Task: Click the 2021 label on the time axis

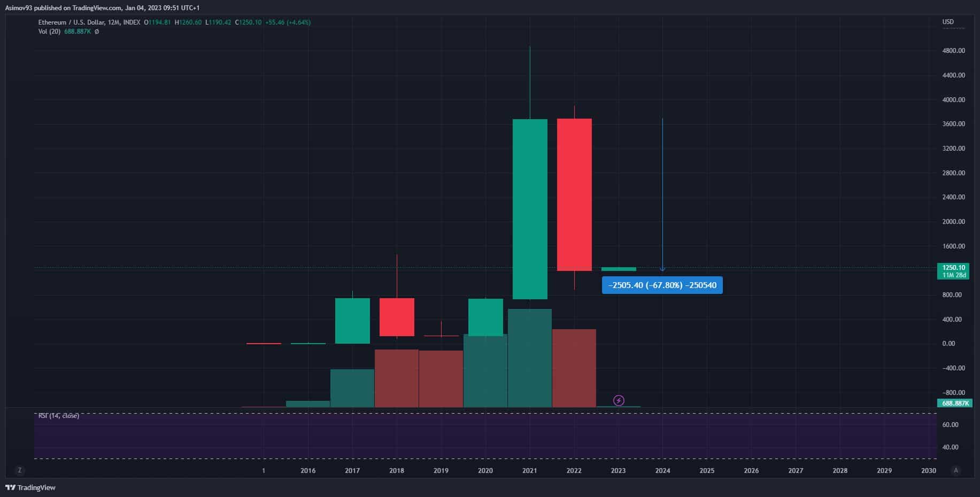Action: (530, 471)
